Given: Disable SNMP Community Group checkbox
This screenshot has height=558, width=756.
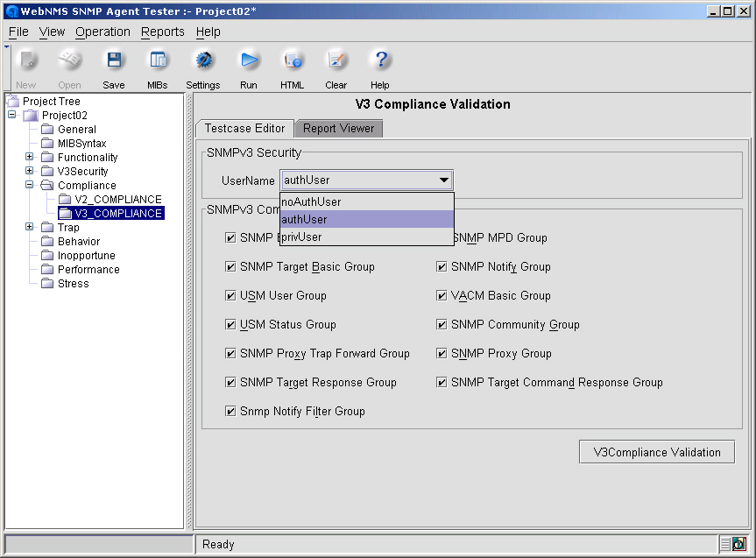Looking at the screenshot, I should point(442,325).
